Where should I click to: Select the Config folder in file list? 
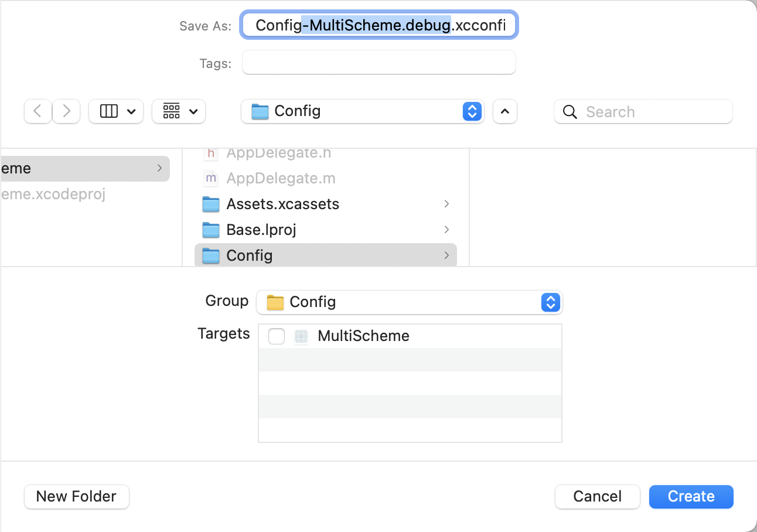250,255
